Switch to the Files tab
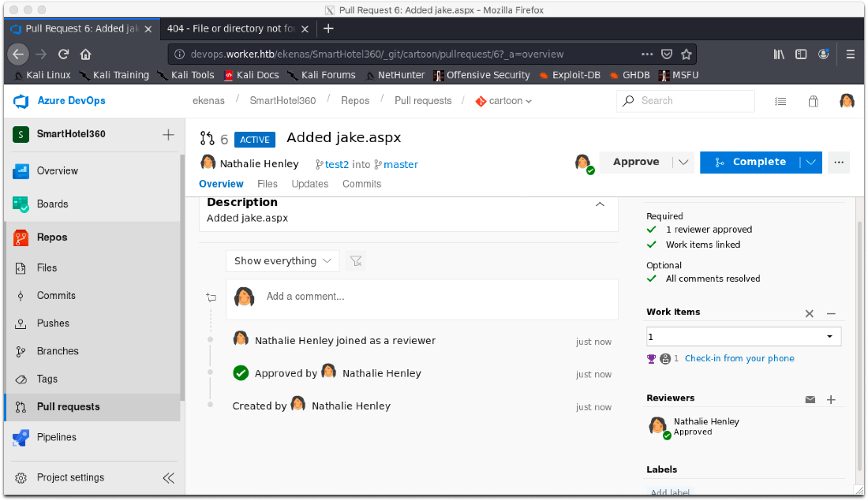868x501 pixels. pyautogui.click(x=268, y=184)
